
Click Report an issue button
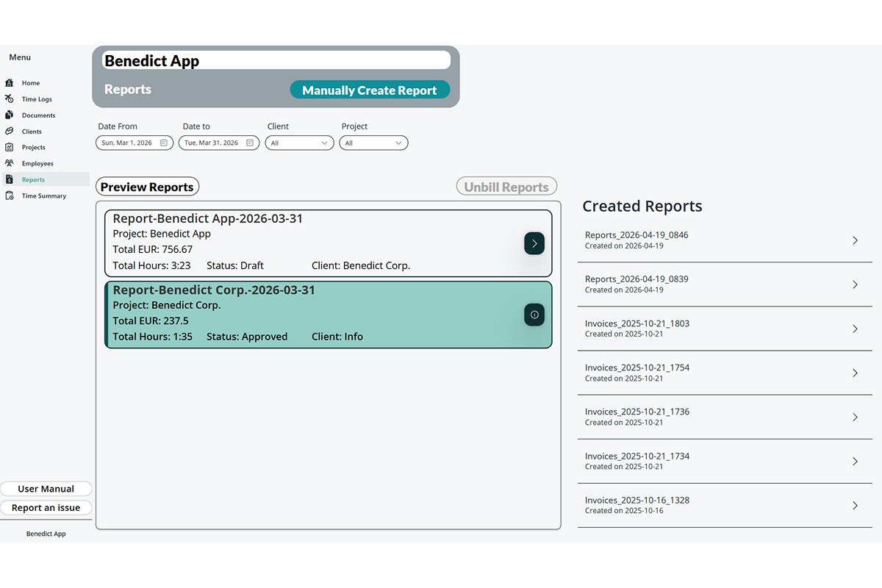(x=46, y=508)
